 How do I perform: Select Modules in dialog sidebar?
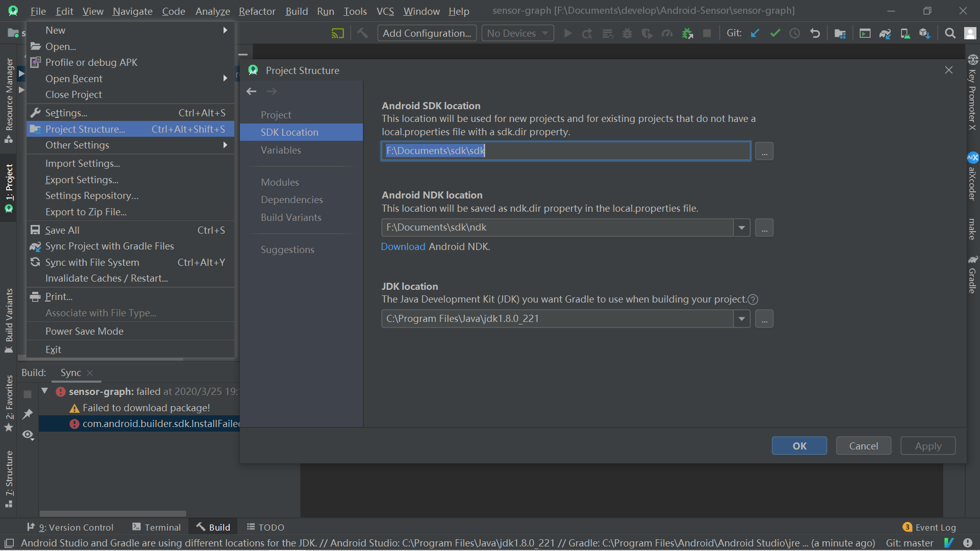click(301, 182)
